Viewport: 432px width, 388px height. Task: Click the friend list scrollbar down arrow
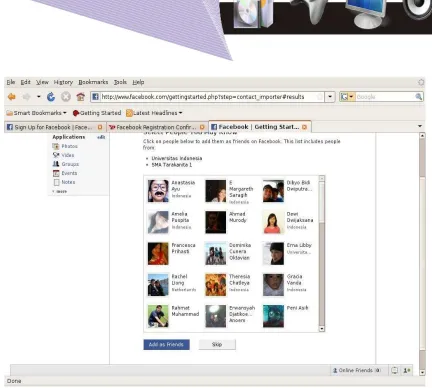click(x=322, y=329)
